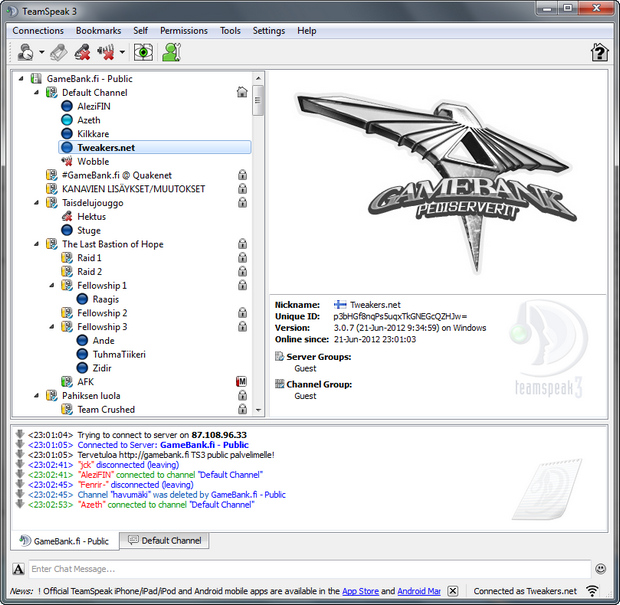620x605 pixels.
Task: Open the Connect to server toolbar icon
Action: coord(26,52)
